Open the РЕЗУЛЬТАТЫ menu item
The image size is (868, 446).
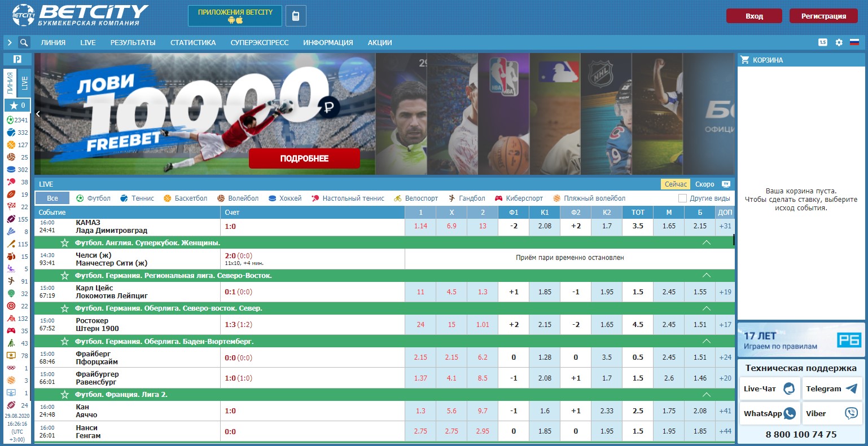[133, 42]
